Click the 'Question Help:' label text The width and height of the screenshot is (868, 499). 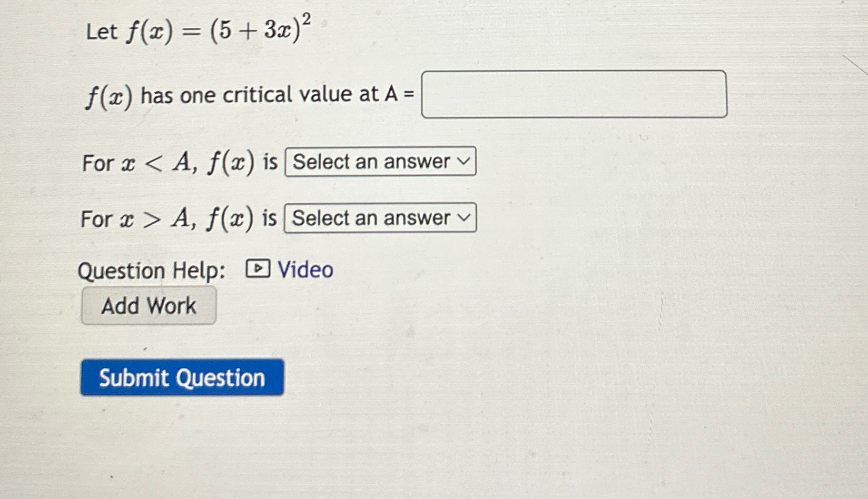153,271
